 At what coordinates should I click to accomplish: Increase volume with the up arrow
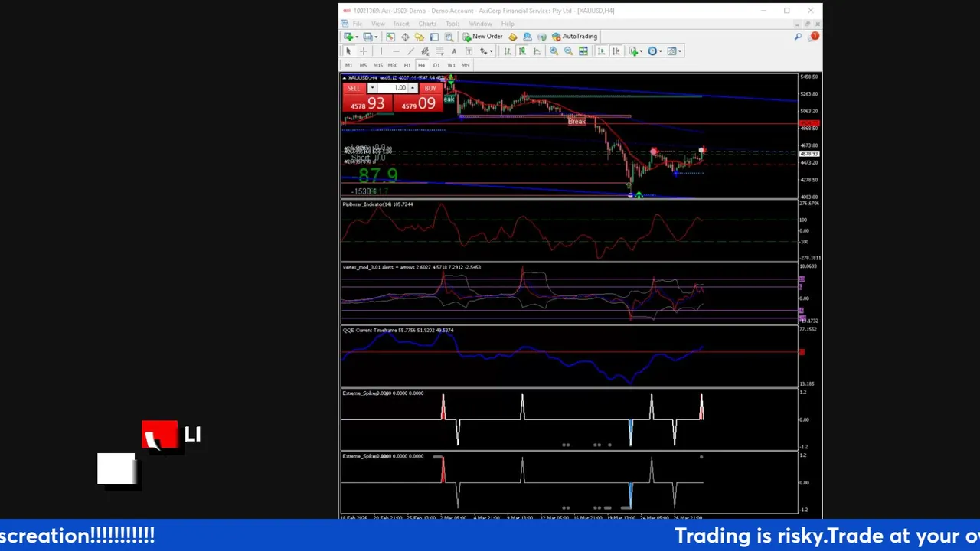[x=412, y=88]
